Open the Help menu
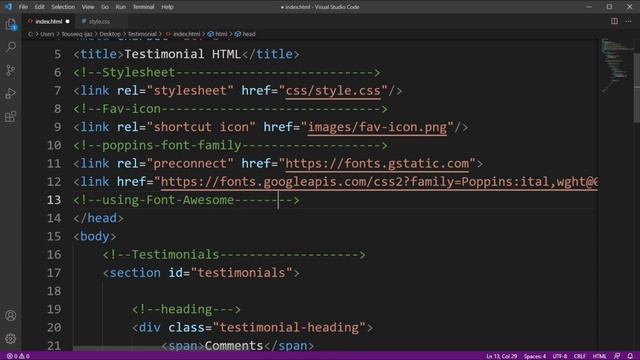The image size is (640, 360). point(167,7)
